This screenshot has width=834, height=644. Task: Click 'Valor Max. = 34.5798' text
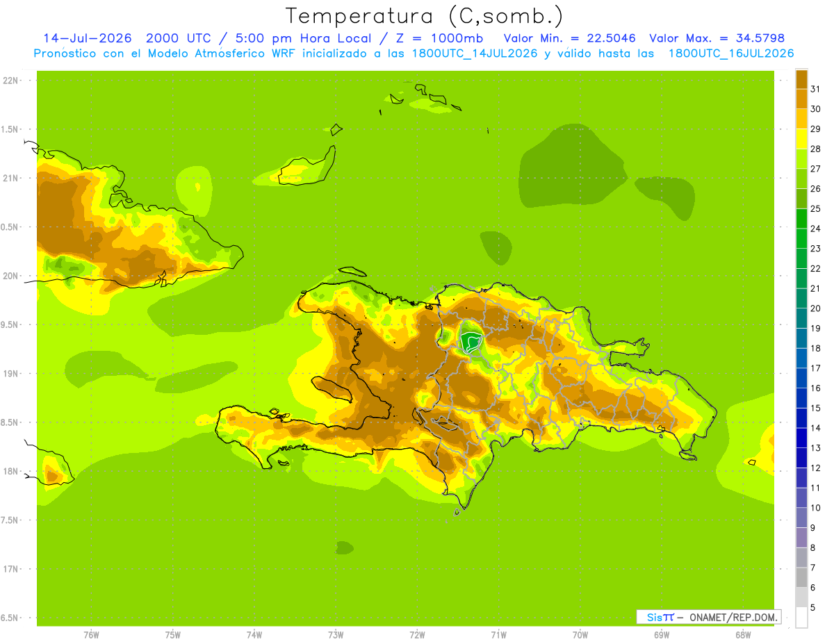pyautogui.click(x=717, y=38)
